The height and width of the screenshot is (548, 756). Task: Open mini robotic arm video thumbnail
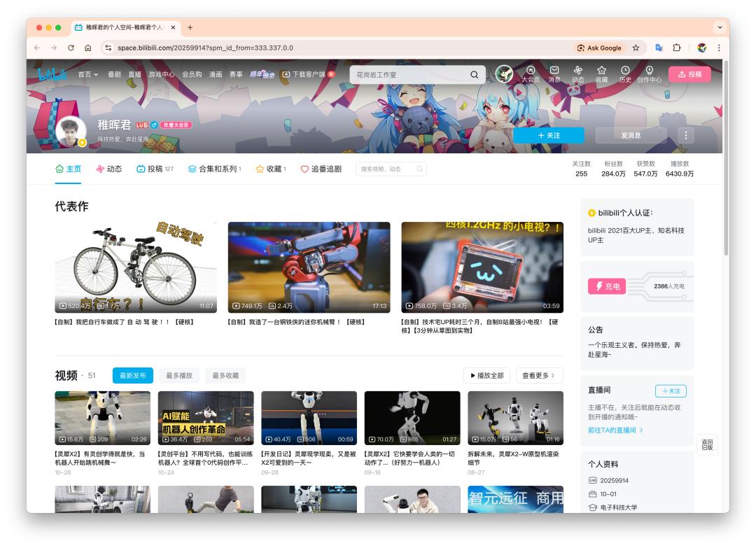(309, 267)
